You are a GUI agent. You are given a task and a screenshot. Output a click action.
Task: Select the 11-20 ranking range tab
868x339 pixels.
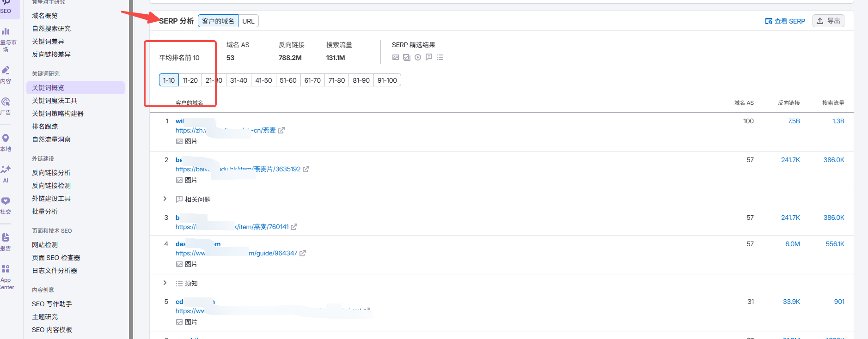[x=190, y=80]
